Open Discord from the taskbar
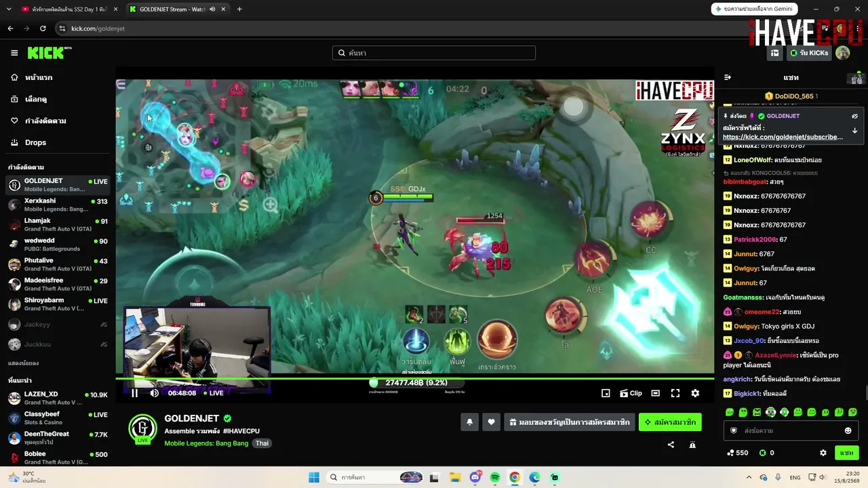Viewport: 868px width, 488px height. [475, 477]
